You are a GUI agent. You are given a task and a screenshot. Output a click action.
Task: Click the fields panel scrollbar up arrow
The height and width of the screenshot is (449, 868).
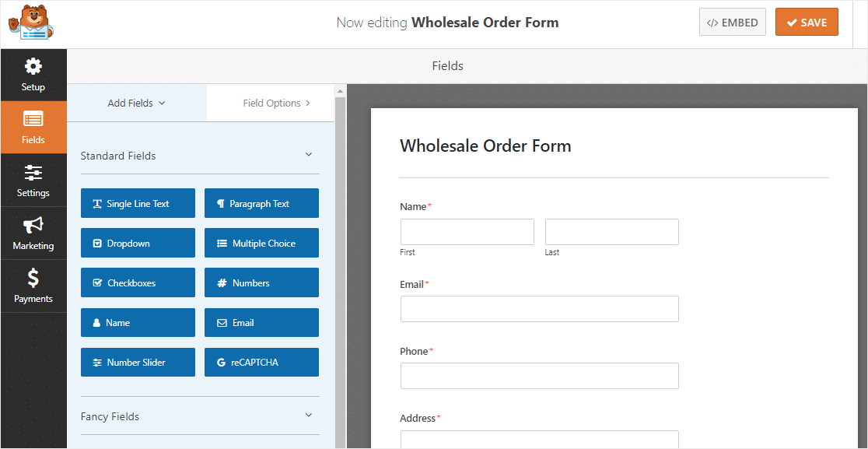click(x=341, y=90)
